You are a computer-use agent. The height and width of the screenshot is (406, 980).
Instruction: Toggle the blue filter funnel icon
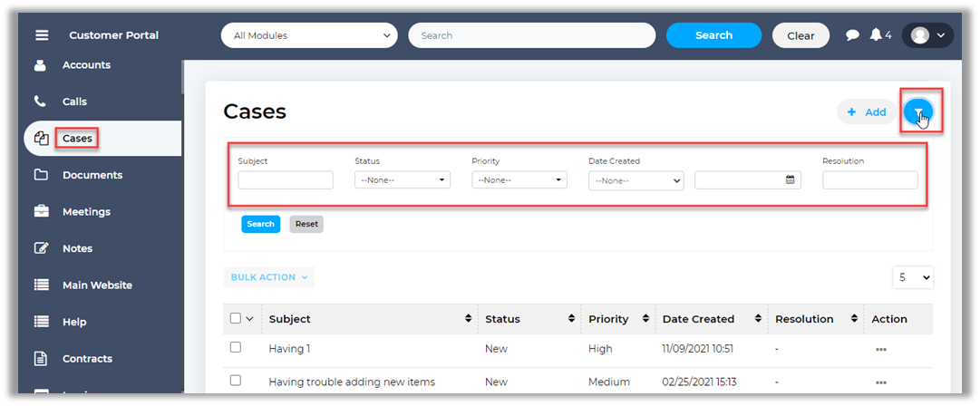[918, 112]
